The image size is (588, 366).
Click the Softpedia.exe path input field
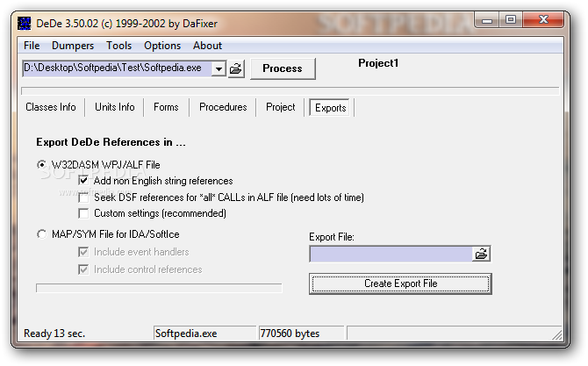117,68
